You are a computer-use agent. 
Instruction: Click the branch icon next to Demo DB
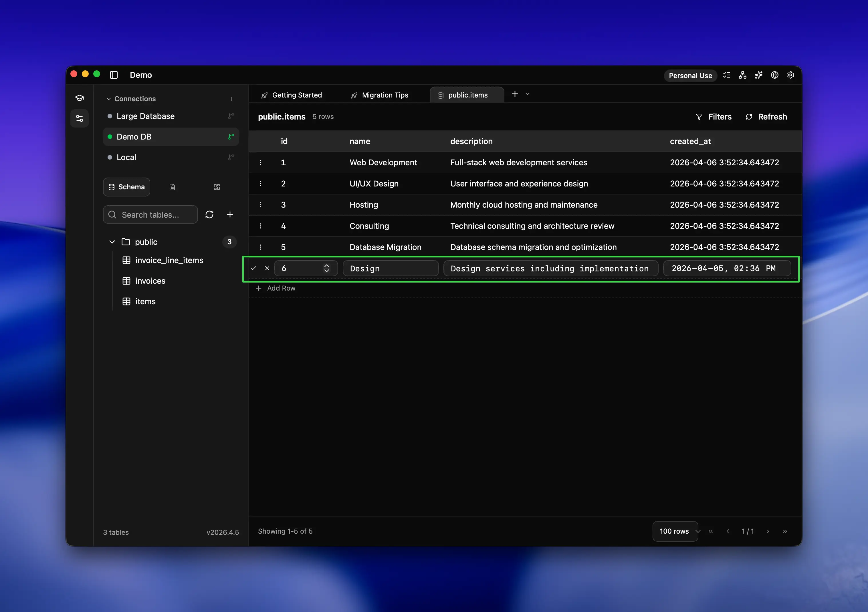coord(231,137)
